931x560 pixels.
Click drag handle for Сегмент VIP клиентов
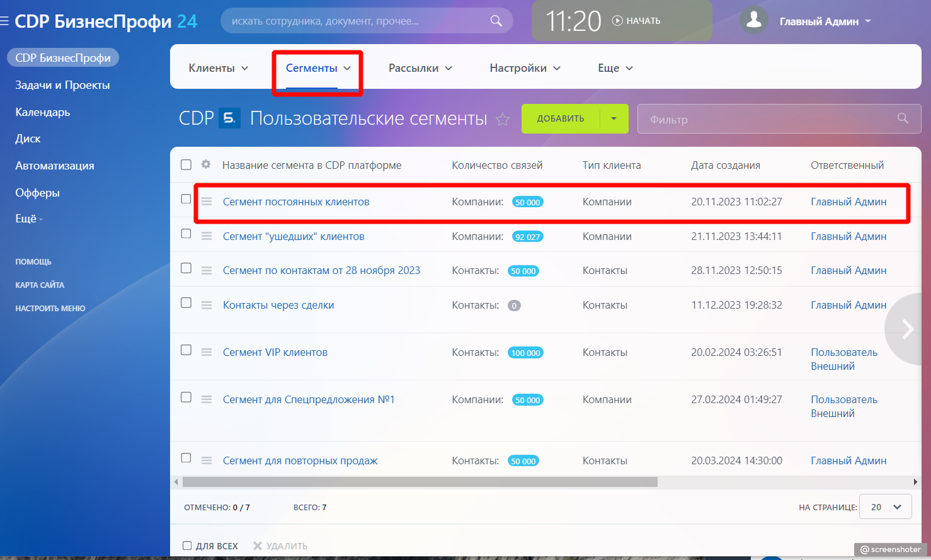207,352
